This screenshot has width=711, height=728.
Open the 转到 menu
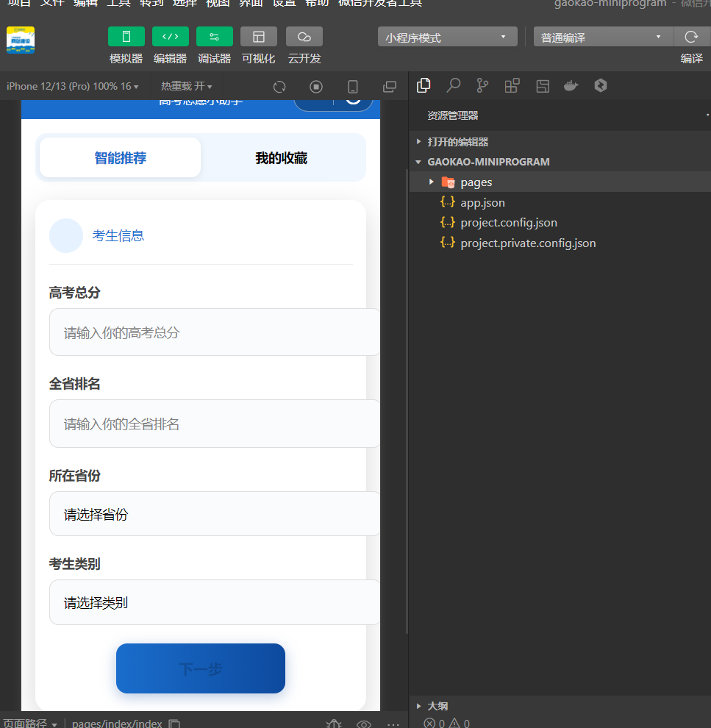(x=151, y=3)
